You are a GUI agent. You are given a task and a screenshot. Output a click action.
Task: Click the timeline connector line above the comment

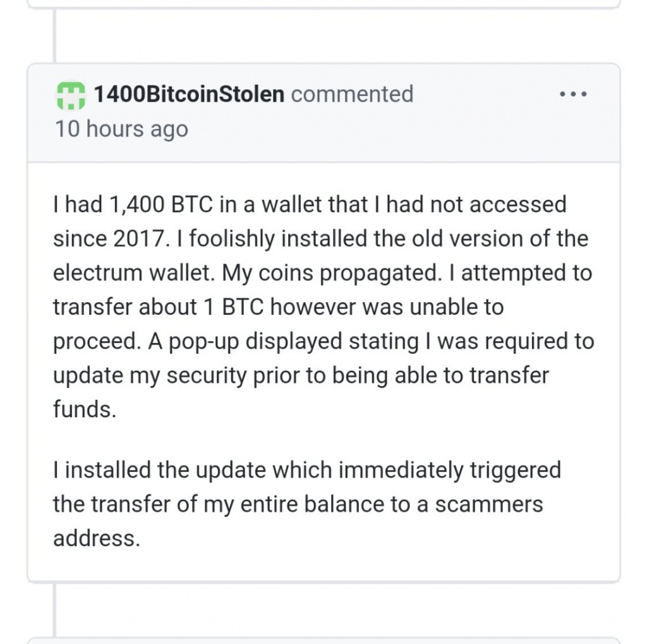pyautogui.click(x=54, y=36)
